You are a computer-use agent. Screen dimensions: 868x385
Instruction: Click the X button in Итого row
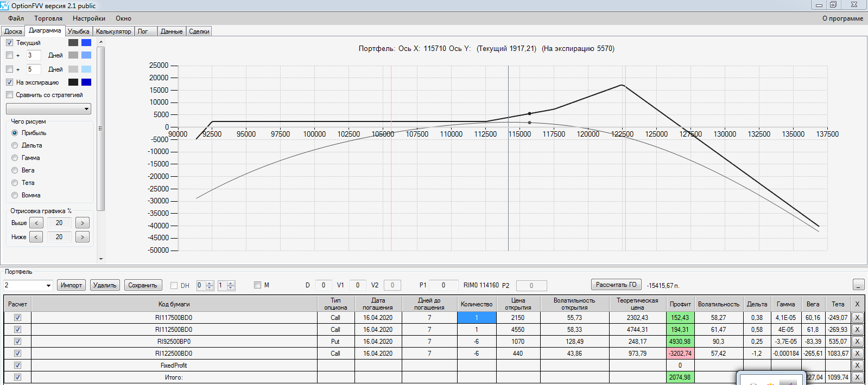tap(857, 377)
